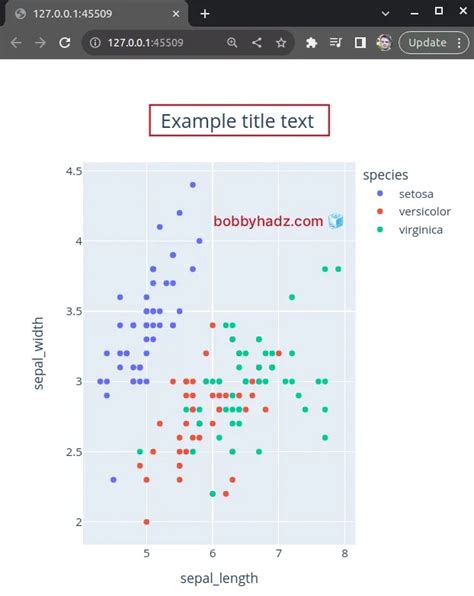
Task: Click the zoom magnifier icon in address bar
Action: [232, 43]
